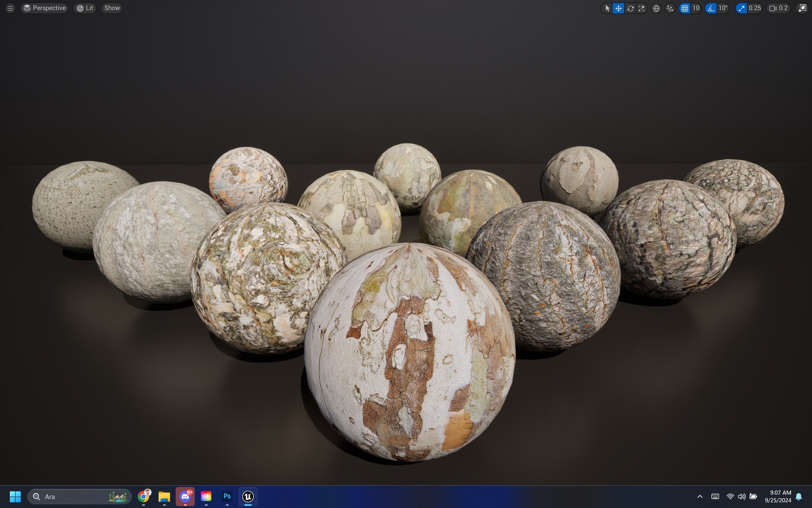Viewport: 812px width, 508px height.
Task: Open camera speed 0.2 settings
Action: pos(778,8)
